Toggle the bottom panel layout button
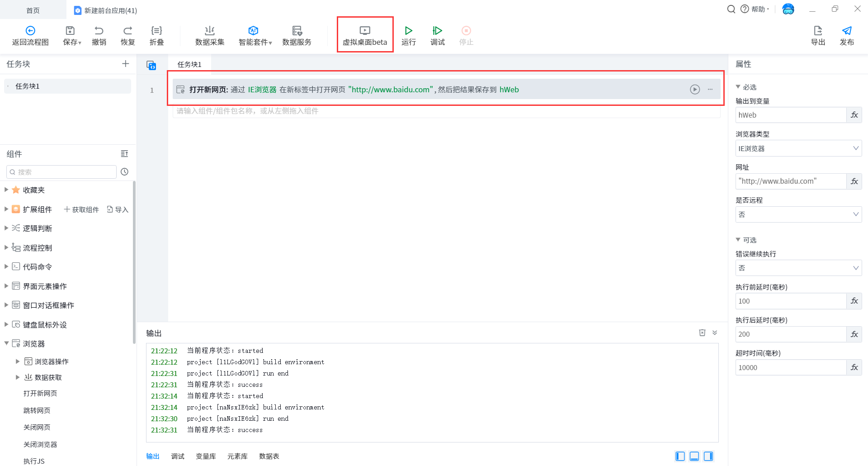Image resolution: width=868 pixels, height=466 pixels. pyautogui.click(x=694, y=456)
